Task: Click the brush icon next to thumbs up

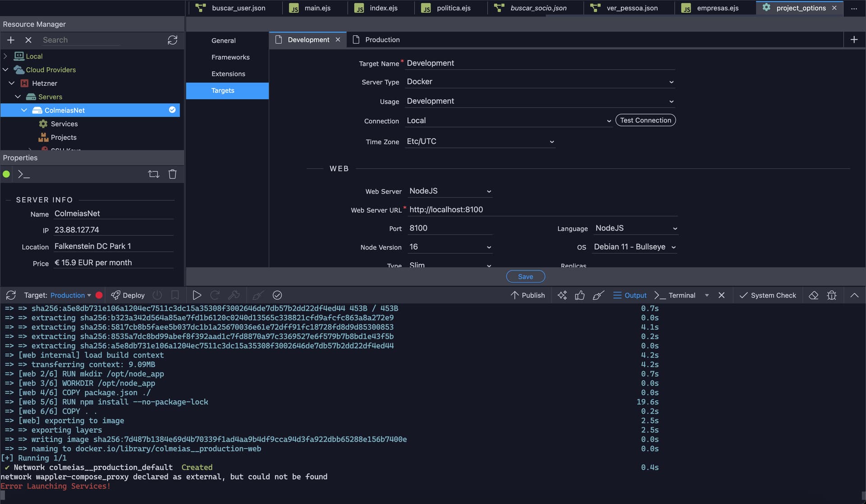Action: coord(598,295)
